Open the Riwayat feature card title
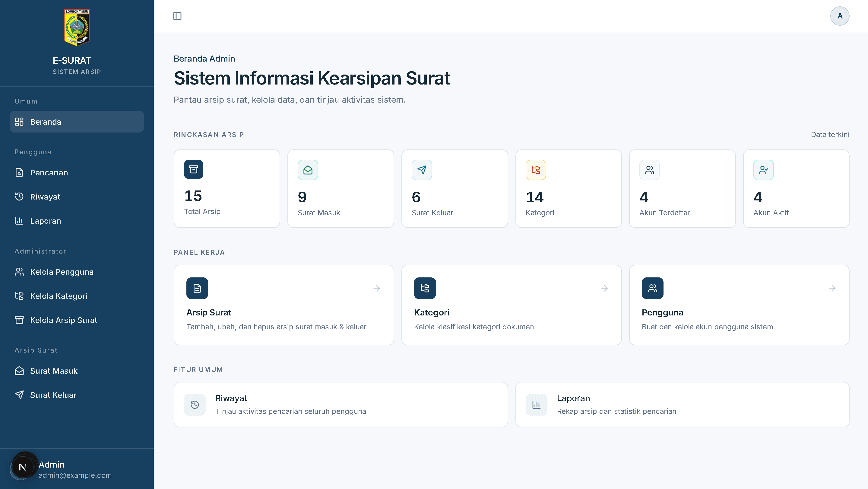Image resolution: width=868 pixels, height=489 pixels. click(231, 398)
